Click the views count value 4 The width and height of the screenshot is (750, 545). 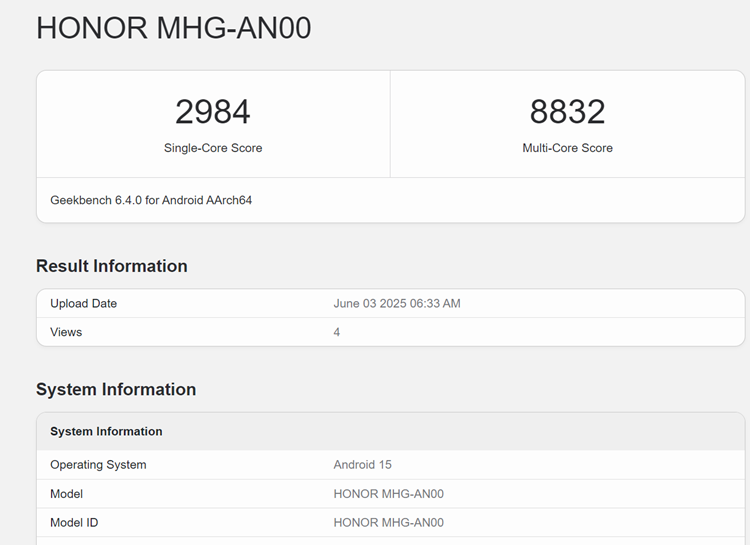point(337,332)
